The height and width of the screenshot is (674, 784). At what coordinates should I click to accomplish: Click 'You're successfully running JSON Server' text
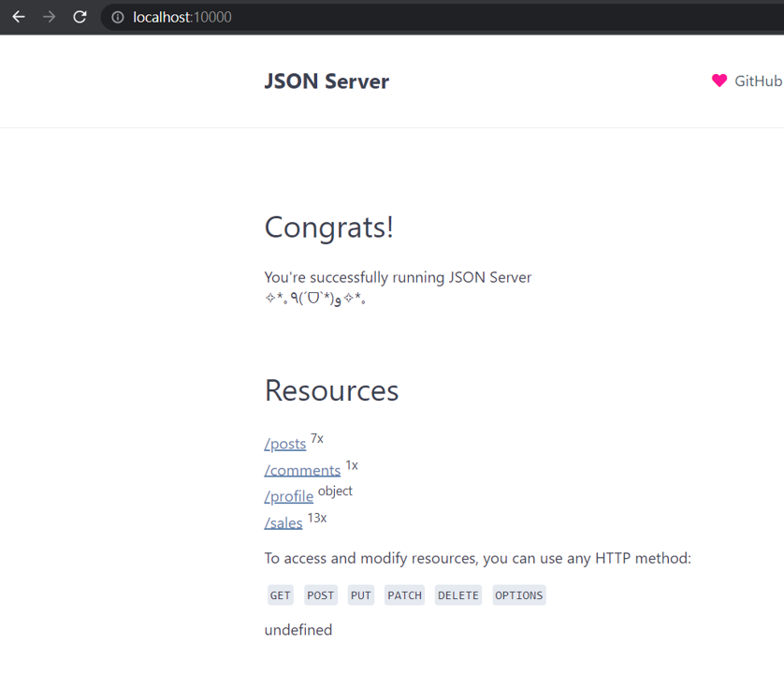click(398, 277)
